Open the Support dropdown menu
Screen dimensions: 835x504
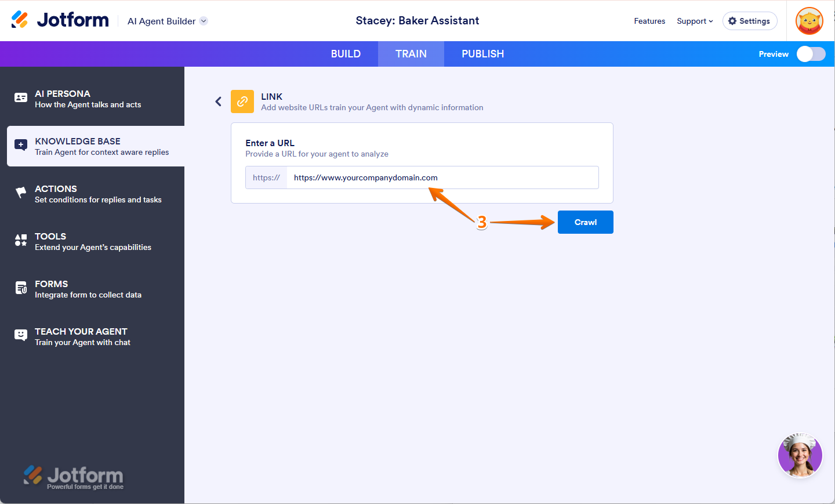(695, 21)
